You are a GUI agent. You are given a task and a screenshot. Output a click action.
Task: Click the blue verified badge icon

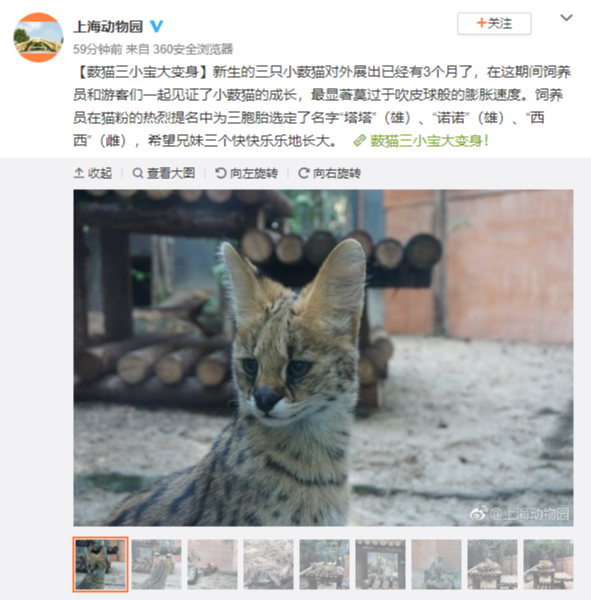(x=156, y=26)
